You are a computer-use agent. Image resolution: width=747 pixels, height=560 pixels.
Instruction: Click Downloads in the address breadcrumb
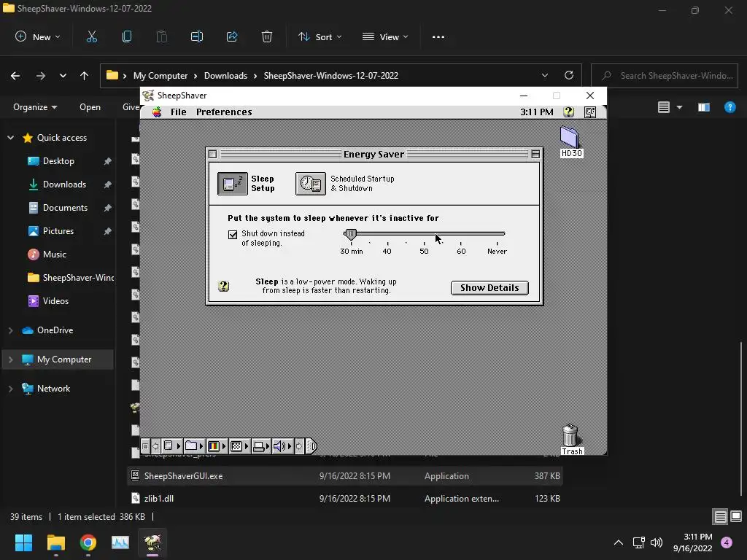click(x=225, y=76)
